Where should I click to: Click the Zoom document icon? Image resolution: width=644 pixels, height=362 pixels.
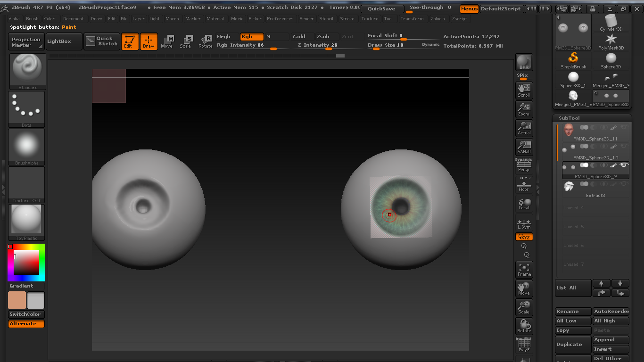[524, 109]
